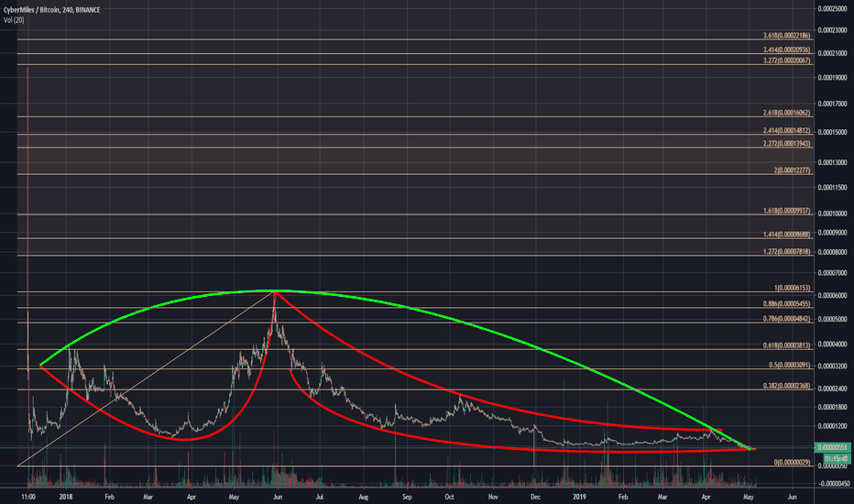
Task: Select the 2.414(0.00014812) Fibonacci label
Action: pyautogui.click(x=786, y=131)
